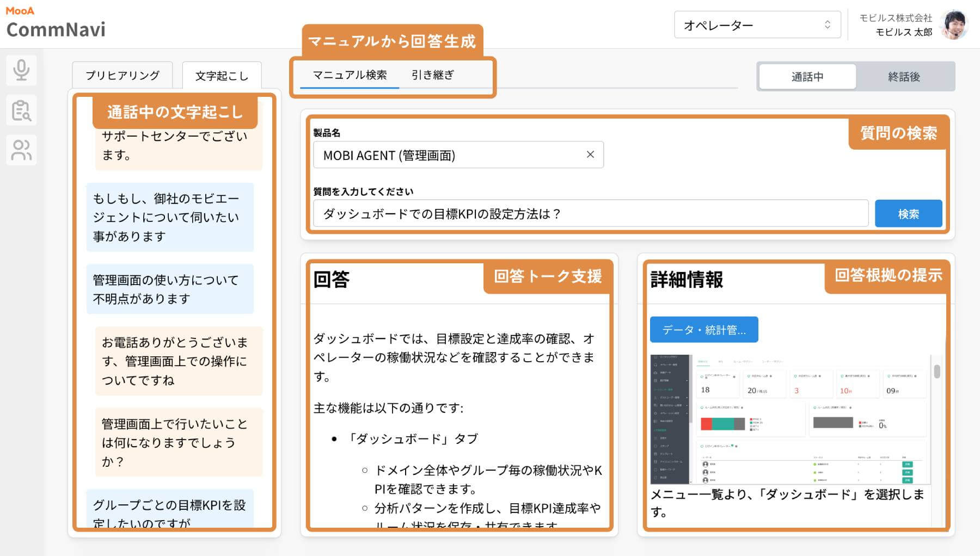Click the 管理画面上で行いたいこと message

click(x=179, y=442)
